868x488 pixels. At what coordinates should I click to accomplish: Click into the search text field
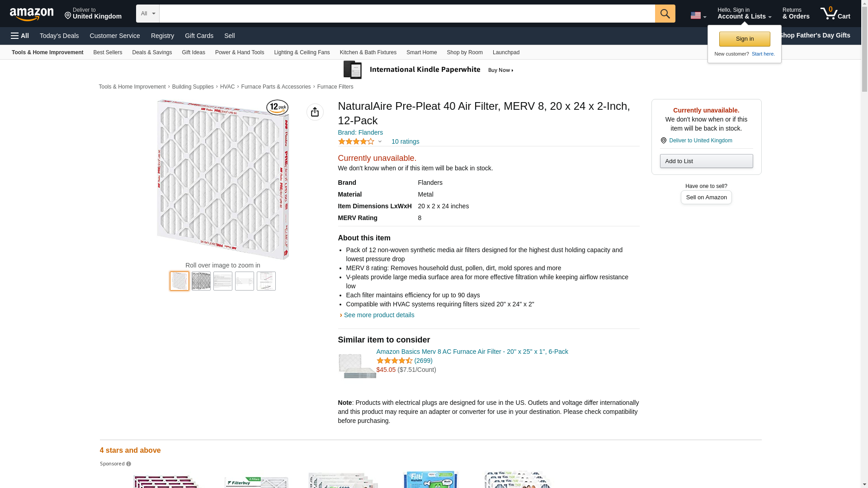[407, 14]
